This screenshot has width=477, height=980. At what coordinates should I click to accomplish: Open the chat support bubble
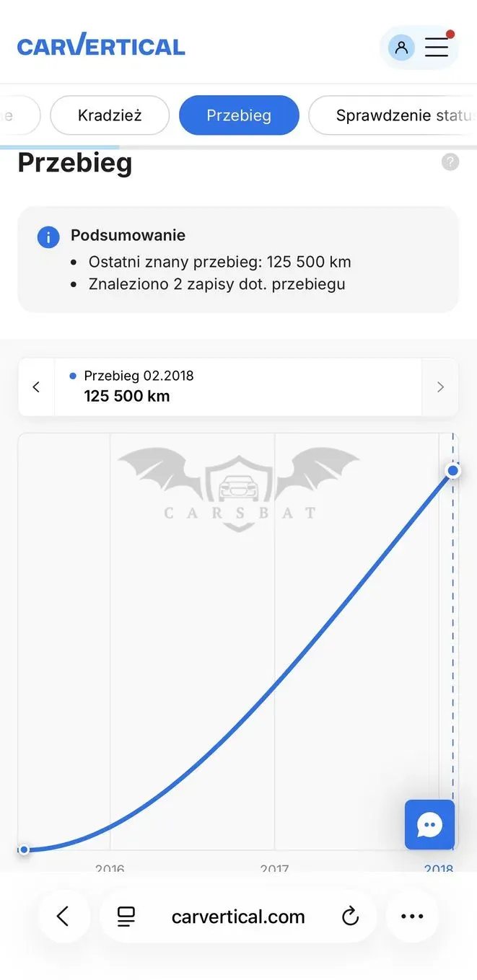tap(430, 824)
